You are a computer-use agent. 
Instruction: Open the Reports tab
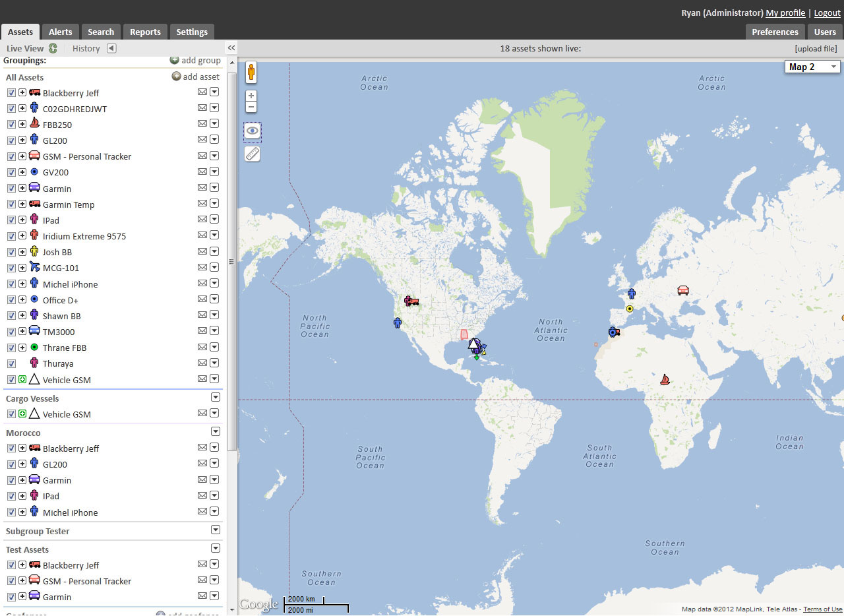tap(145, 32)
